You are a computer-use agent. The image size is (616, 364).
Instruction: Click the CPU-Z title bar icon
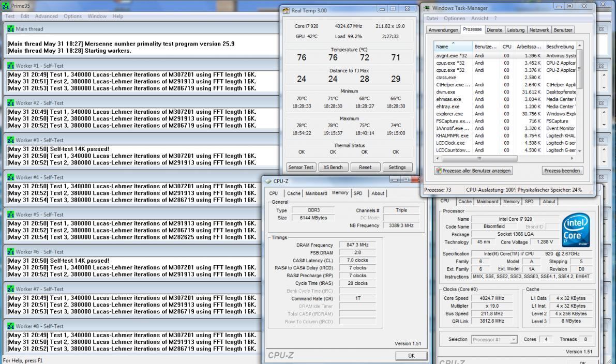(x=268, y=181)
